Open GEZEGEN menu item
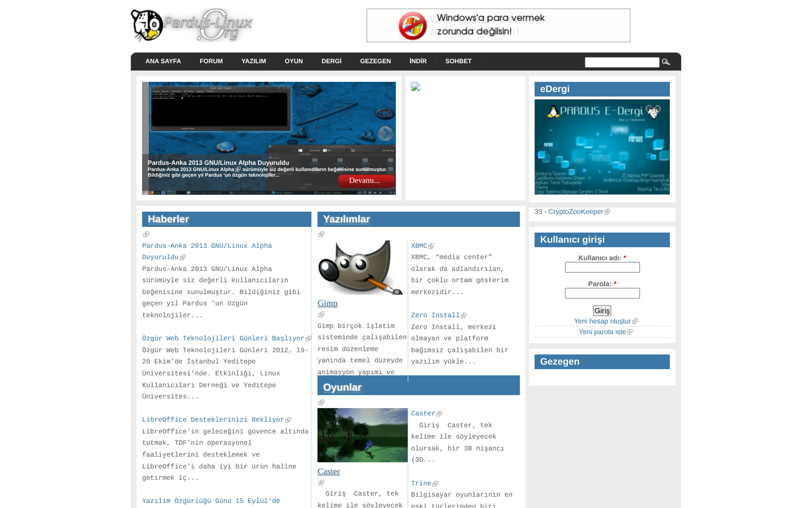Image resolution: width=812 pixels, height=508 pixels. click(x=376, y=61)
